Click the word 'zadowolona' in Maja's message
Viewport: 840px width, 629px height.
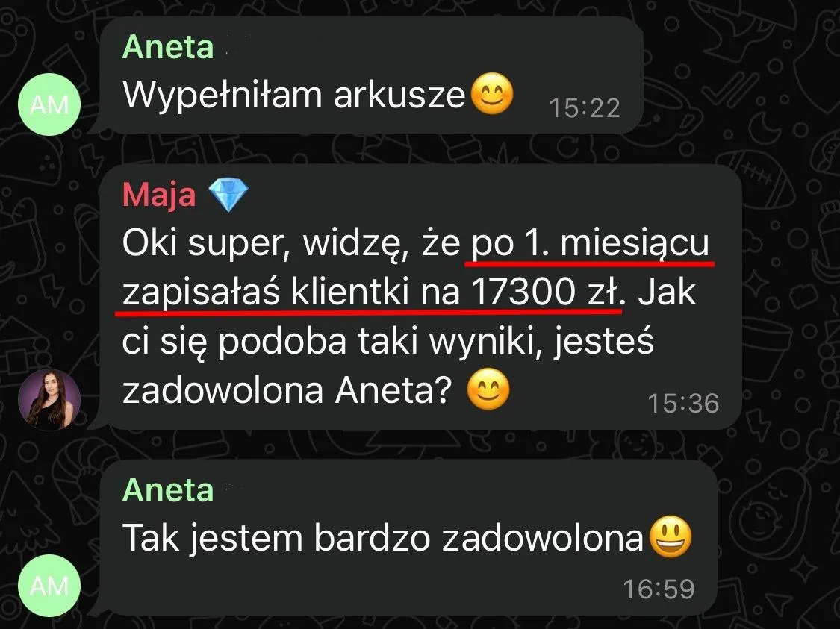(223, 390)
